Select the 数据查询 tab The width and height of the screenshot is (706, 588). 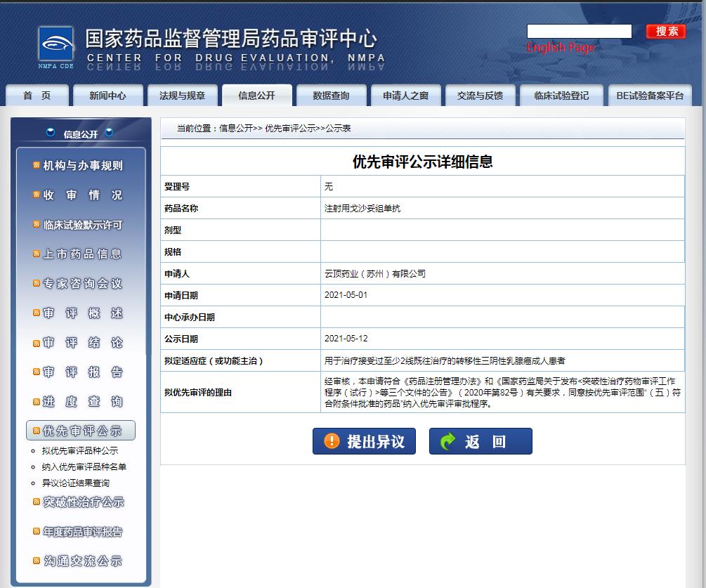(331, 96)
